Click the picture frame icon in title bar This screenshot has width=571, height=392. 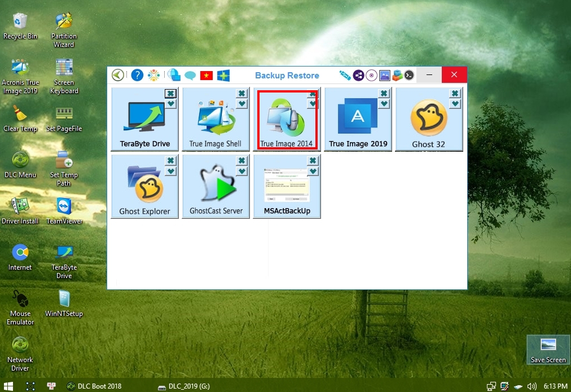tap(385, 76)
